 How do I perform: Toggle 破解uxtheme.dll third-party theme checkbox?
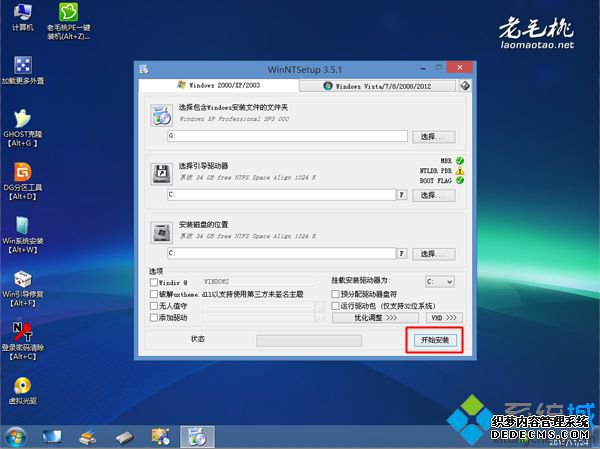pyautogui.click(x=154, y=294)
